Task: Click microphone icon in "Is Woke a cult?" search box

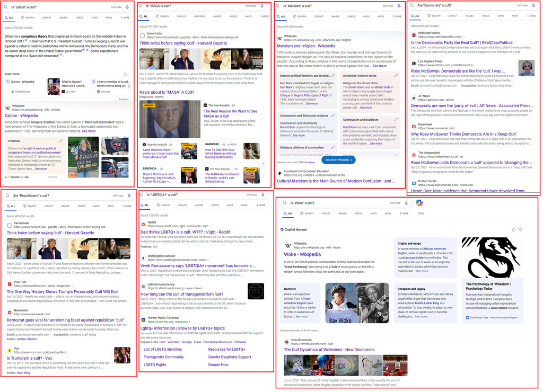Action: [406, 203]
